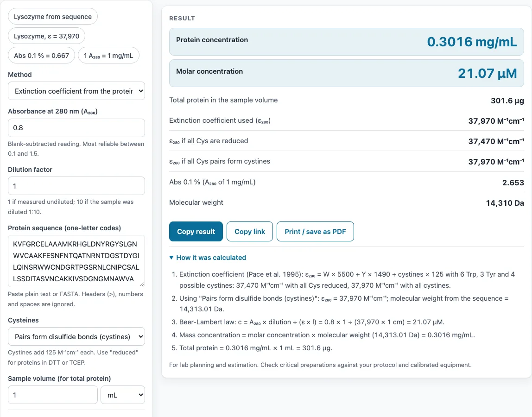Click the Abs 0.1 % value 2.653
The width and height of the screenshot is (532, 417).
pos(513,183)
